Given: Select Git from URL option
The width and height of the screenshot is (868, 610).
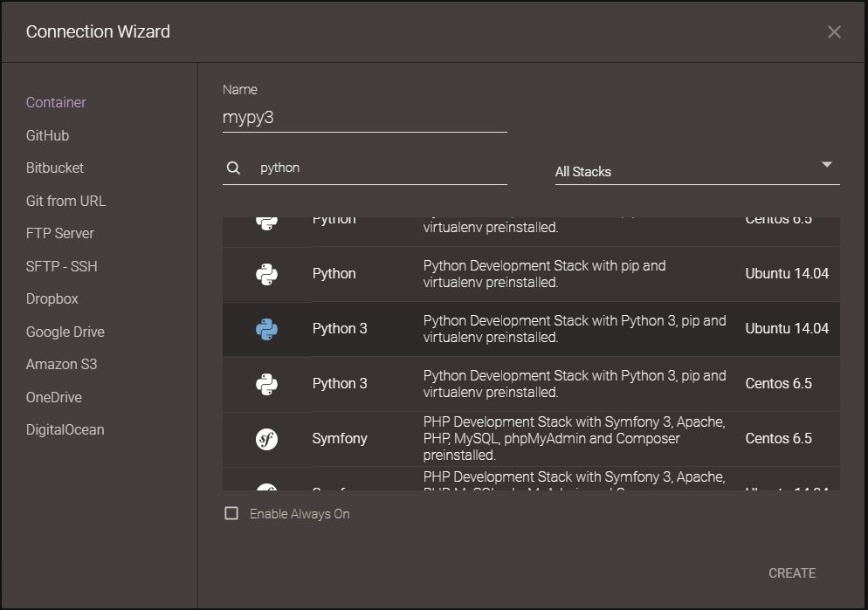Looking at the screenshot, I should [65, 201].
